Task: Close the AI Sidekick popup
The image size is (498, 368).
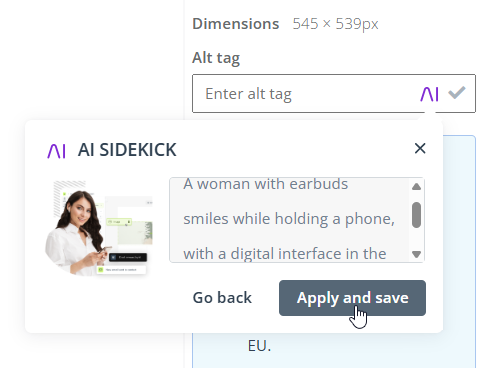Action: click(x=420, y=148)
